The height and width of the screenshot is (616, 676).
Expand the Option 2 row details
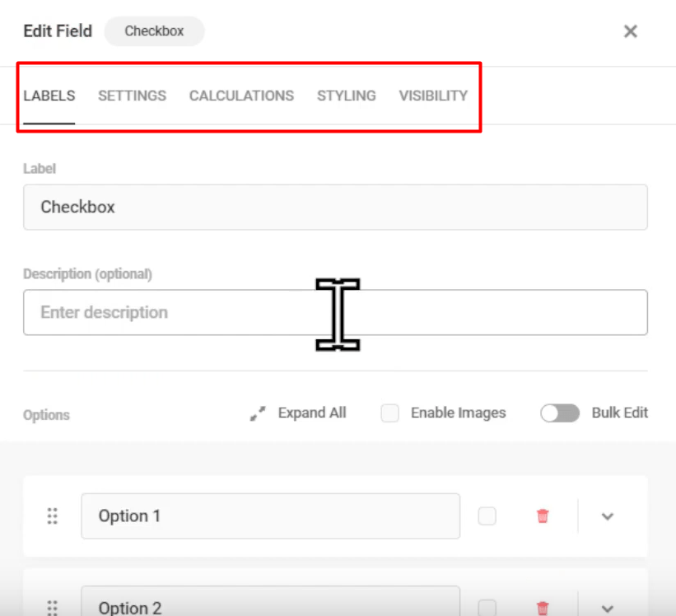(x=607, y=608)
